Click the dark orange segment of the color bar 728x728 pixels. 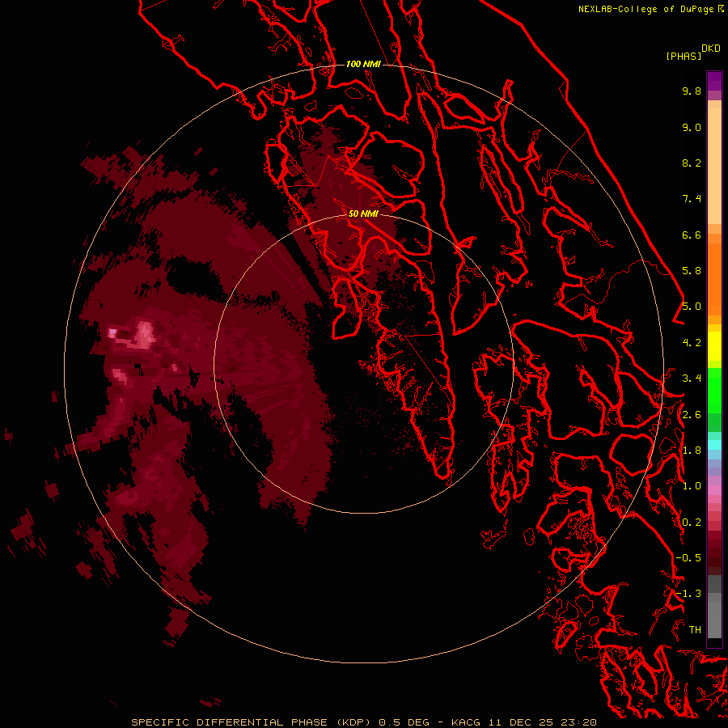click(x=714, y=278)
